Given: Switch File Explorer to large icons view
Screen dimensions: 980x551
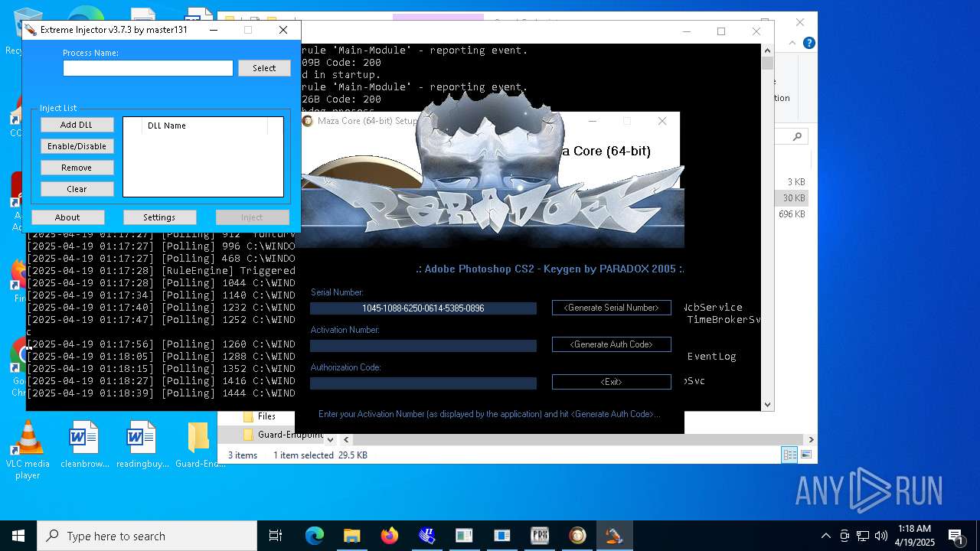Looking at the screenshot, I should click(805, 455).
